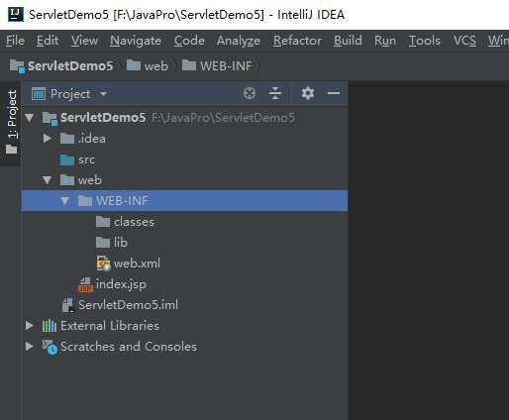The image size is (509, 420).
Task: Expand External Libraries node
Action: pyautogui.click(x=29, y=326)
